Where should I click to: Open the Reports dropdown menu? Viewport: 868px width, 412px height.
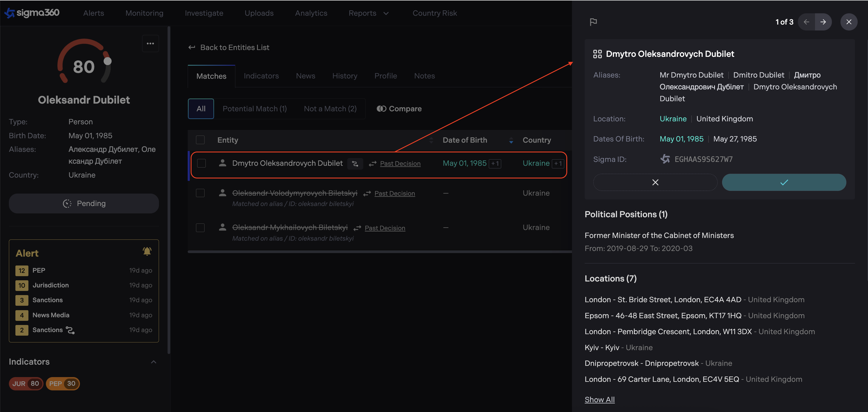click(x=369, y=13)
